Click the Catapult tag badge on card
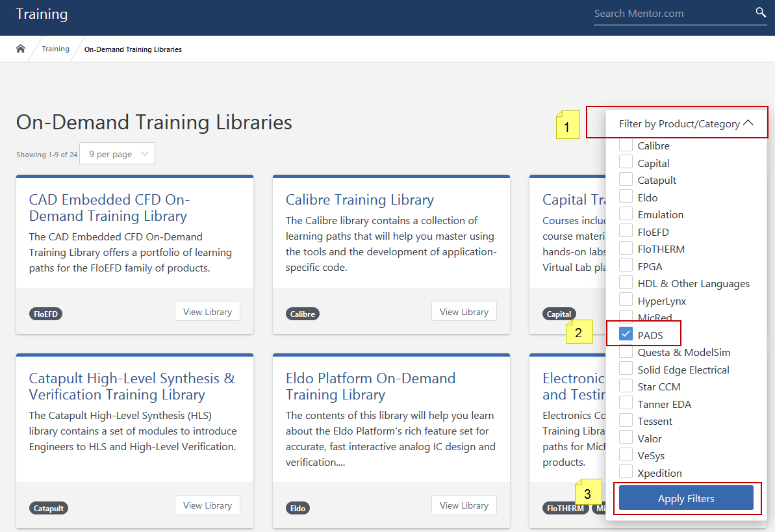The width and height of the screenshot is (775, 532). click(x=49, y=508)
